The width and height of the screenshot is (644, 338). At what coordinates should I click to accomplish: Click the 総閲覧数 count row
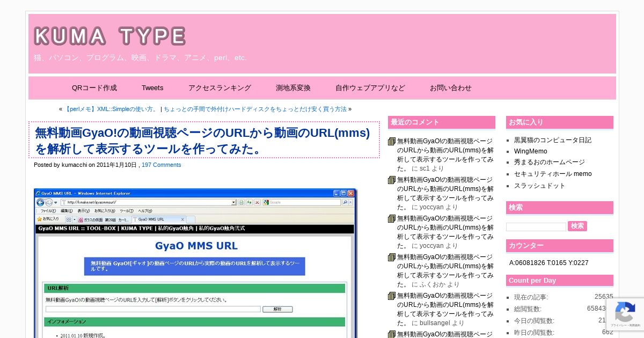click(563, 308)
